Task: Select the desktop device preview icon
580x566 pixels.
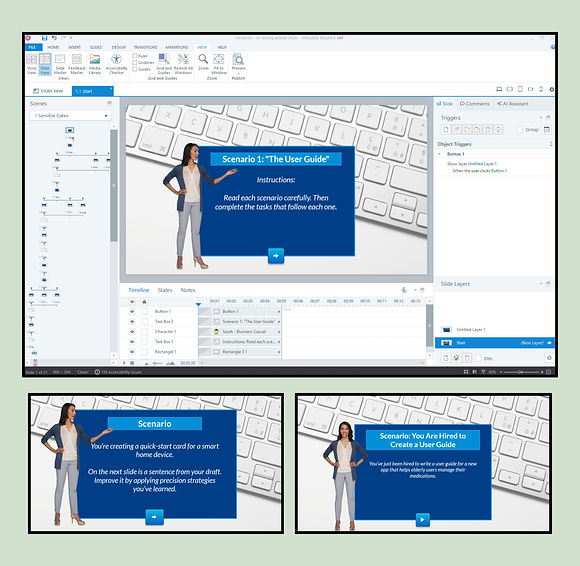Action: point(499,89)
